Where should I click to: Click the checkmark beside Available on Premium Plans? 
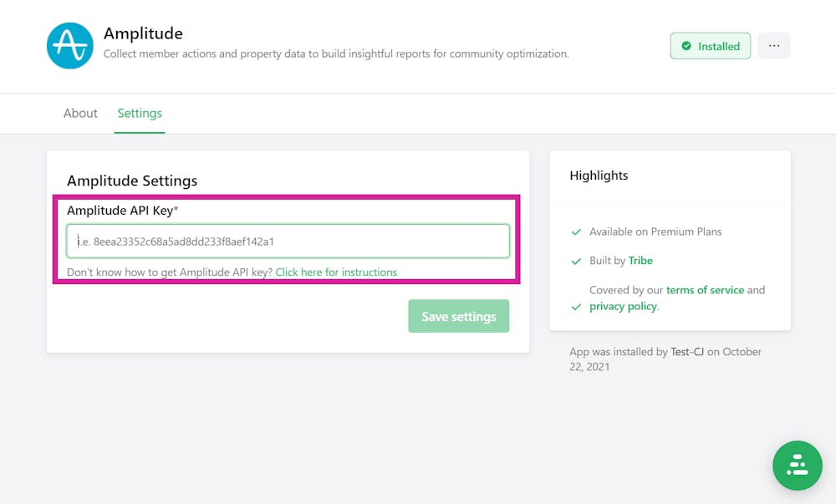coord(575,232)
